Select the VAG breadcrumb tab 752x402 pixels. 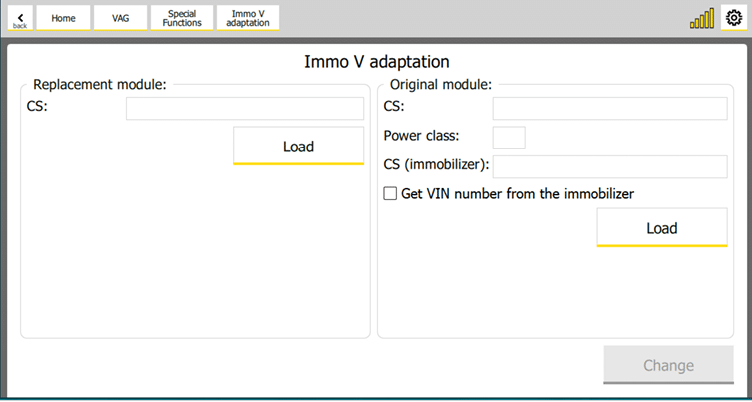pyautogui.click(x=120, y=18)
